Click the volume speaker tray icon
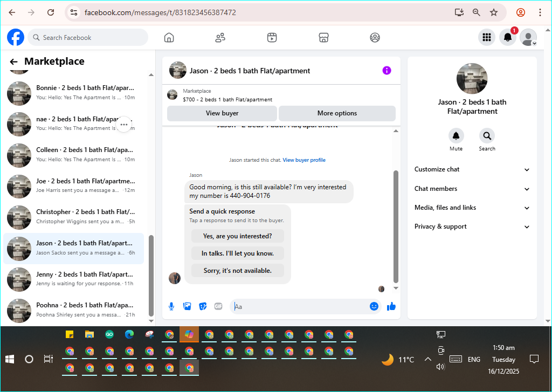This screenshot has width=552, height=392. 440,367
